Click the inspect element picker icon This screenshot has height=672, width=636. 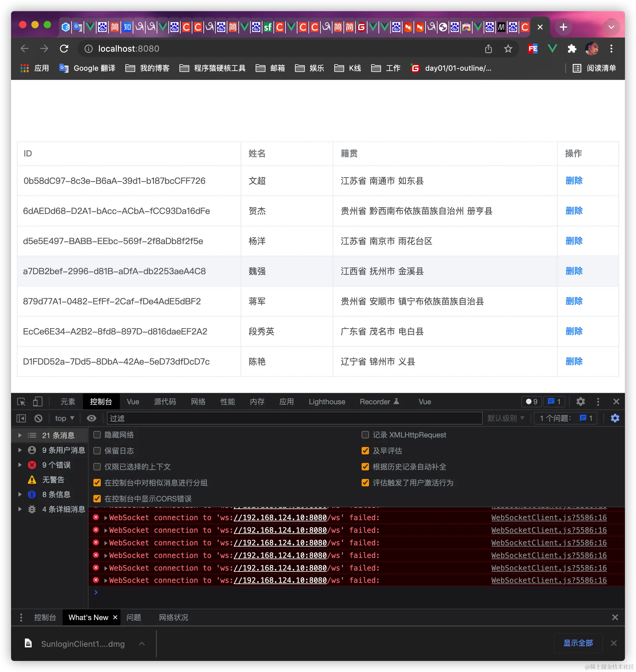tap(21, 402)
